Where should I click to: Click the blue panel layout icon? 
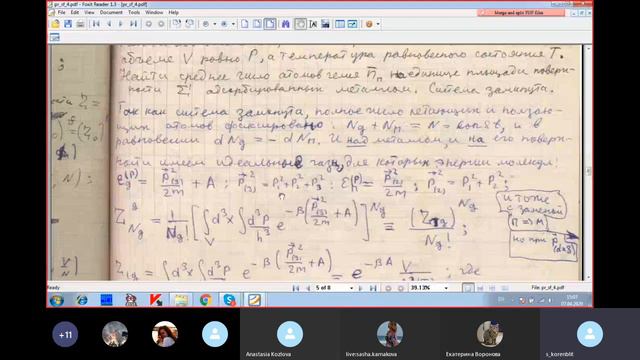click(340, 24)
